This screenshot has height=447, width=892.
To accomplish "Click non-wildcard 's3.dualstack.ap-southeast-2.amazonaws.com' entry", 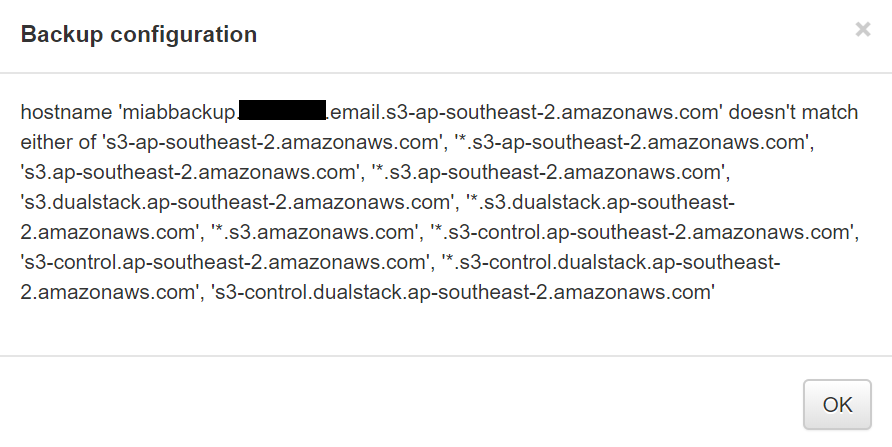I will pyautogui.click(x=237, y=202).
